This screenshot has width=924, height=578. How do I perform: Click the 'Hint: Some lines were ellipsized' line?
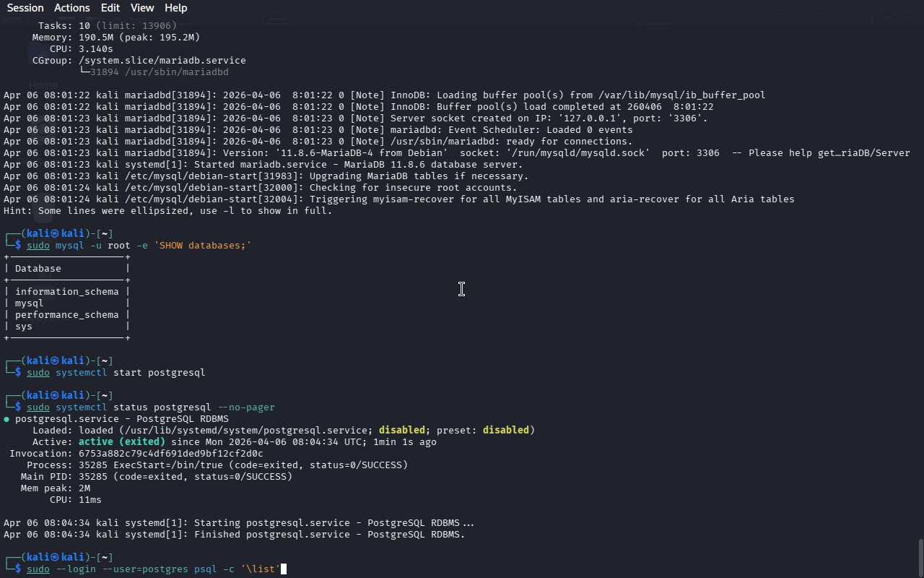(x=167, y=211)
